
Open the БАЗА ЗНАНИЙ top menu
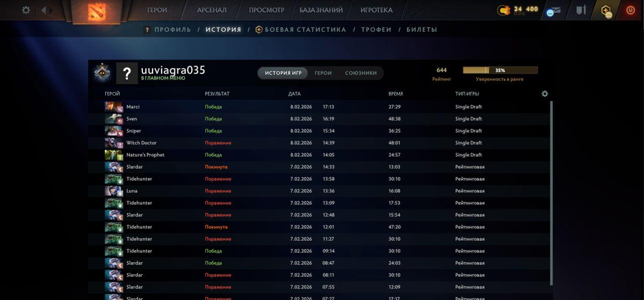point(321,10)
